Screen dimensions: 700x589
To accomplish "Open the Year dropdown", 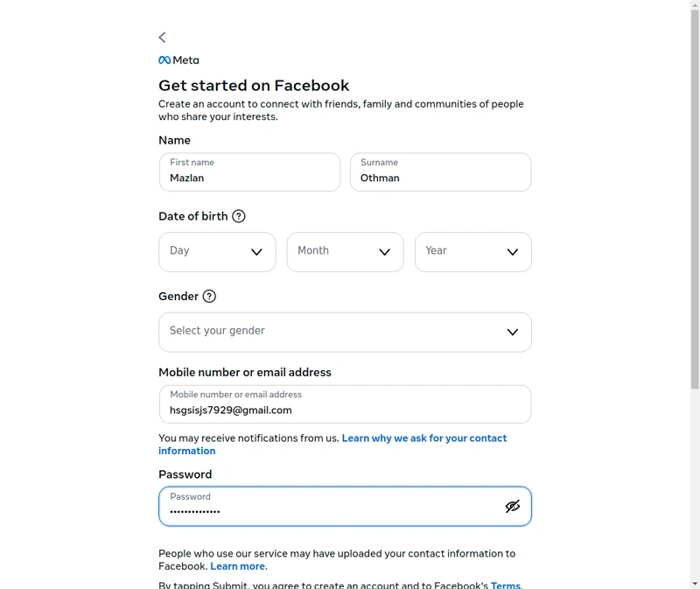I will (472, 252).
